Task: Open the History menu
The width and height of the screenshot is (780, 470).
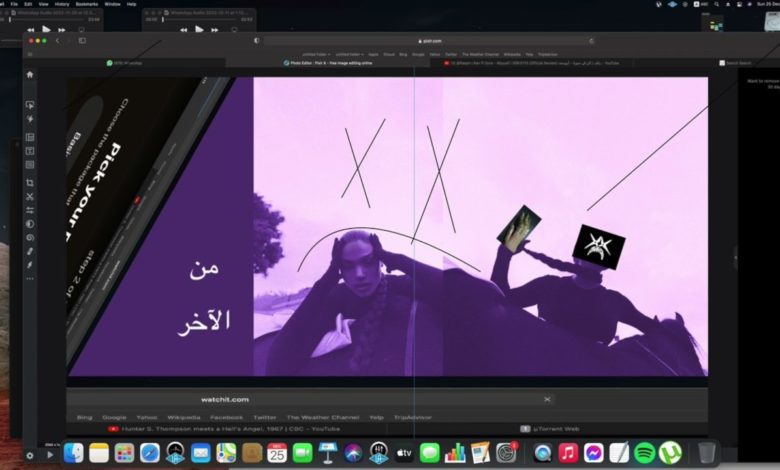Action: [x=62, y=3]
